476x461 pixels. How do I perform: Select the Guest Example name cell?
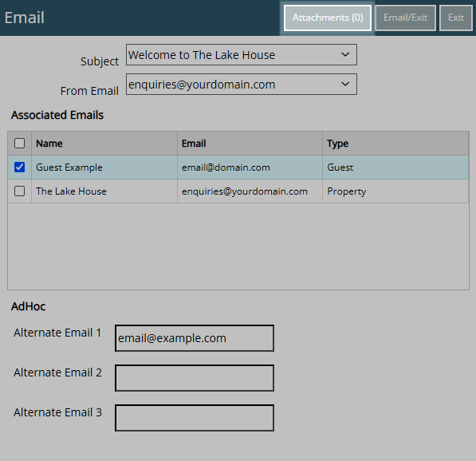(104, 167)
